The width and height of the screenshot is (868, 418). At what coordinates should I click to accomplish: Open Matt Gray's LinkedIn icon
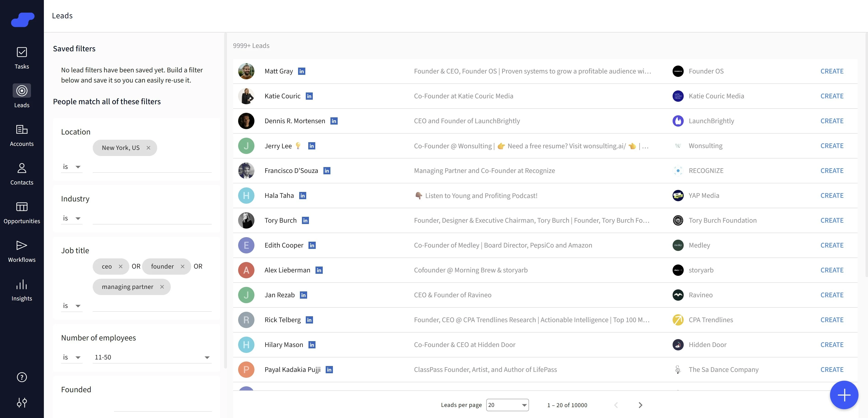pyautogui.click(x=301, y=71)
